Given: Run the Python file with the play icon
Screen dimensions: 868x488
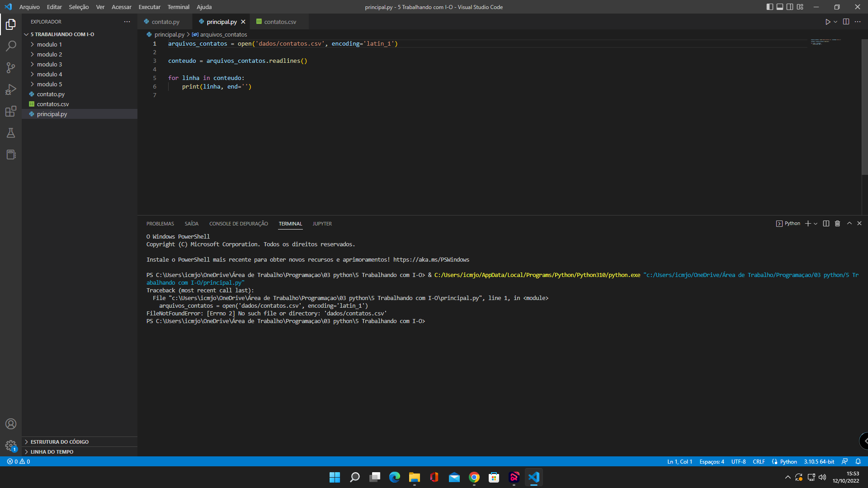Looking at the screenshot, I should [x=827, y=22].
